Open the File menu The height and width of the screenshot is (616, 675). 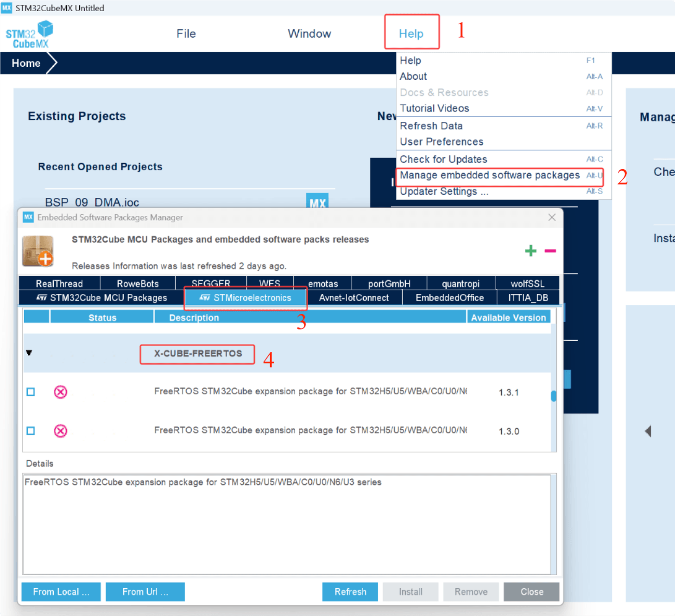[186, 34]
